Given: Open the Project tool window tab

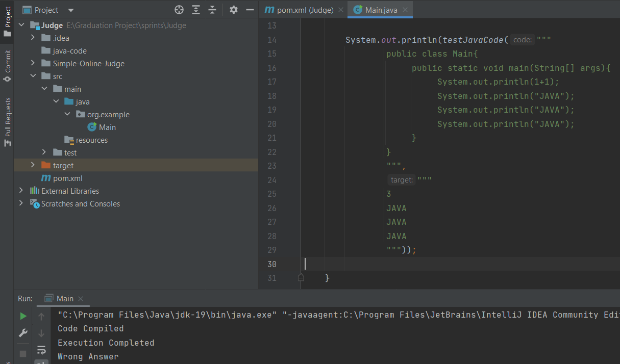Looking at the screenshot, I should click(7, 21).
